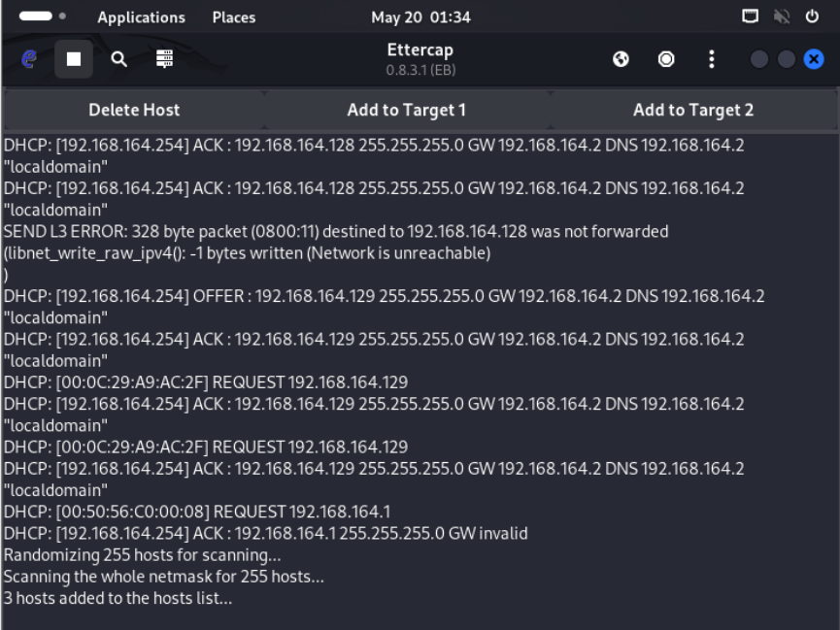Open the Applications menu
The height and width of the screenshot is (630, 840).
click(141, 17)
